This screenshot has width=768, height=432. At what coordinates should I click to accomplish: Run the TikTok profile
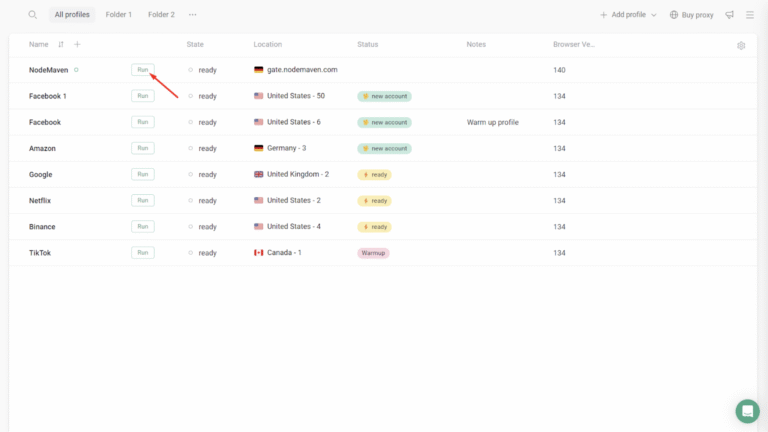(x=142, y=253)
